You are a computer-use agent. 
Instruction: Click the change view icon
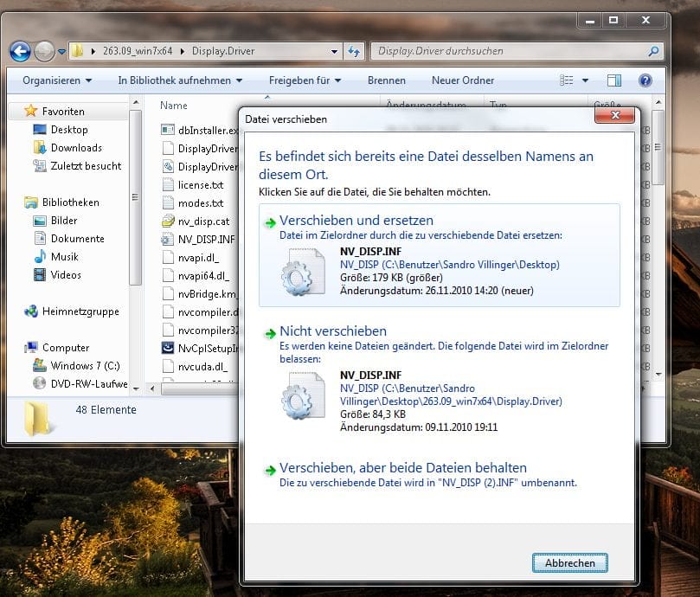[x=567, y=80]
